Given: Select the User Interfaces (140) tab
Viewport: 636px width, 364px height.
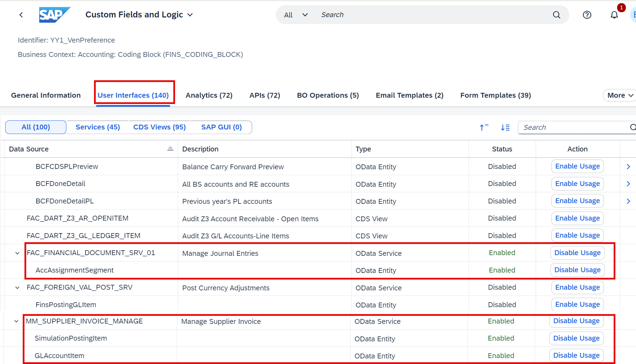Looking at the screenshot, I should point(133,95).
